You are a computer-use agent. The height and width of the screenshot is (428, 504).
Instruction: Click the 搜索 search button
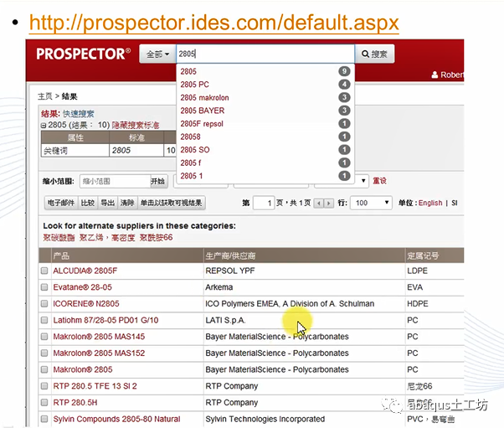(374, 54)
